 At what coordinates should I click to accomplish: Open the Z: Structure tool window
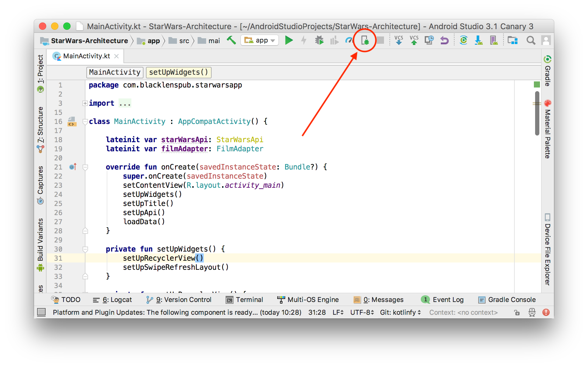pyautogui.click(x=40, y=129)
